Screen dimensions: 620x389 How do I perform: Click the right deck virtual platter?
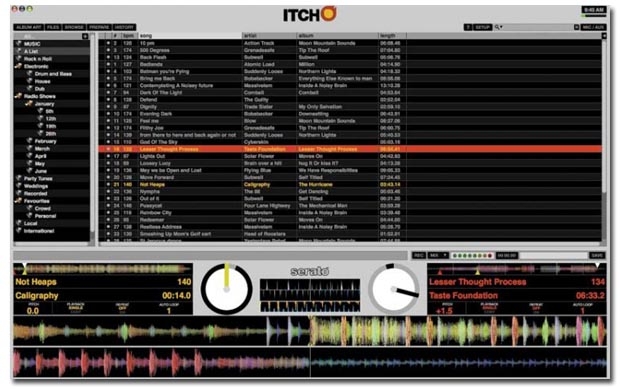click(393, 289)
